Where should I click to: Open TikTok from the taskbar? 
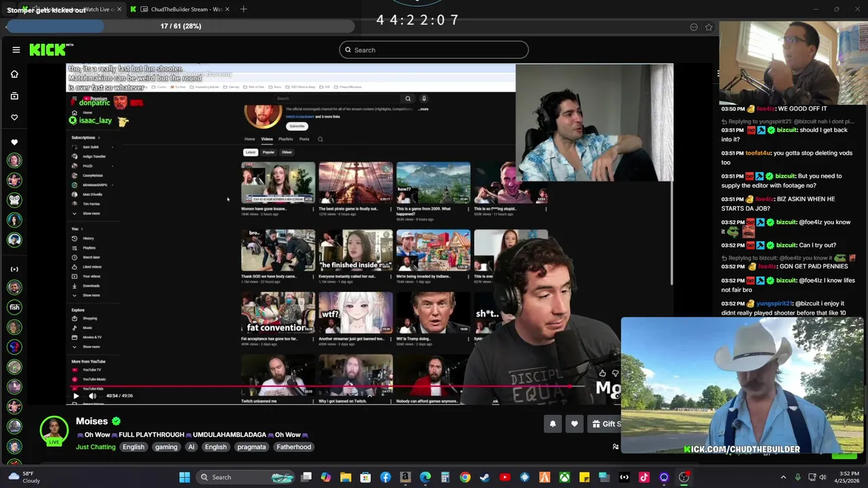[x=644, y=477]
